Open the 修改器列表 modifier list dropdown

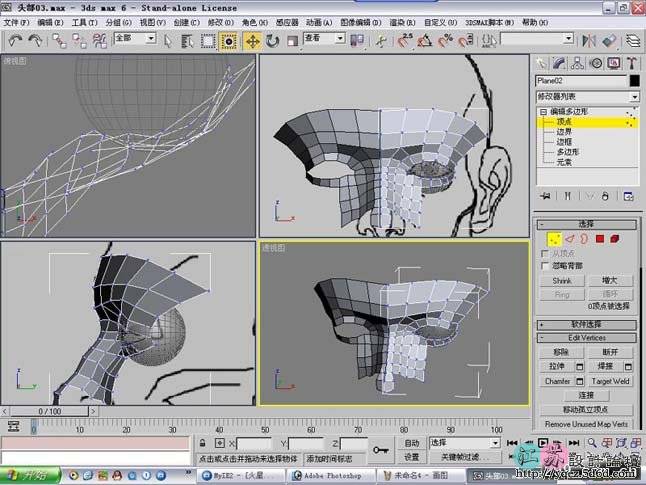pos(587,97)
